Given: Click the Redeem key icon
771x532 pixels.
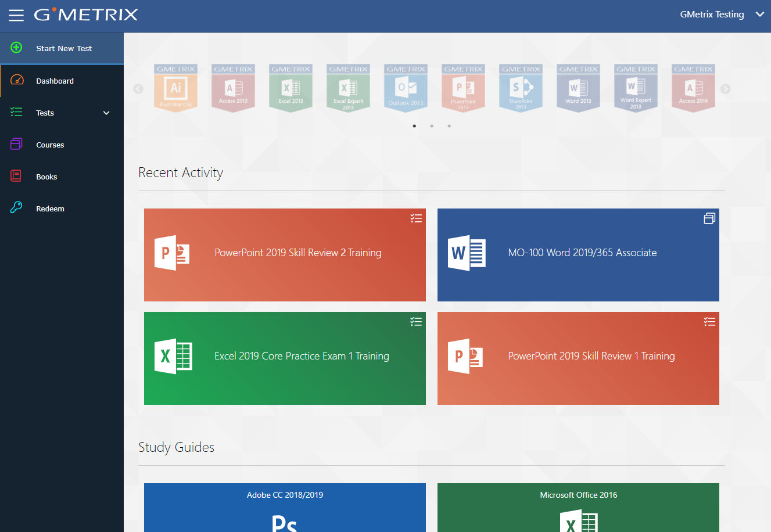Looking at the screenshot, I should [x=16, y=208].
